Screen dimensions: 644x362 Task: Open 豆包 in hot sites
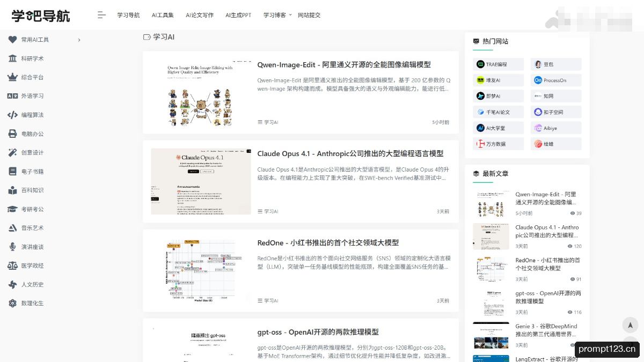point(556,64)
